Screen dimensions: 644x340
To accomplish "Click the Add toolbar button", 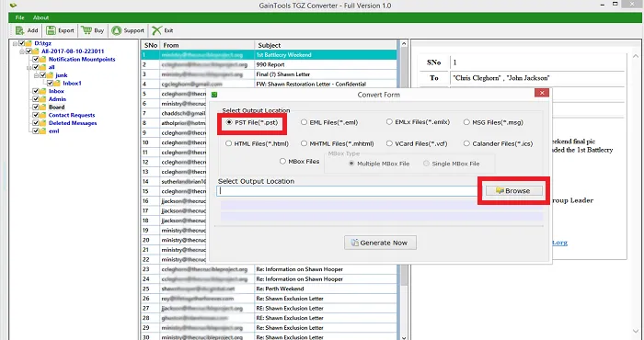I will point(27,30).
